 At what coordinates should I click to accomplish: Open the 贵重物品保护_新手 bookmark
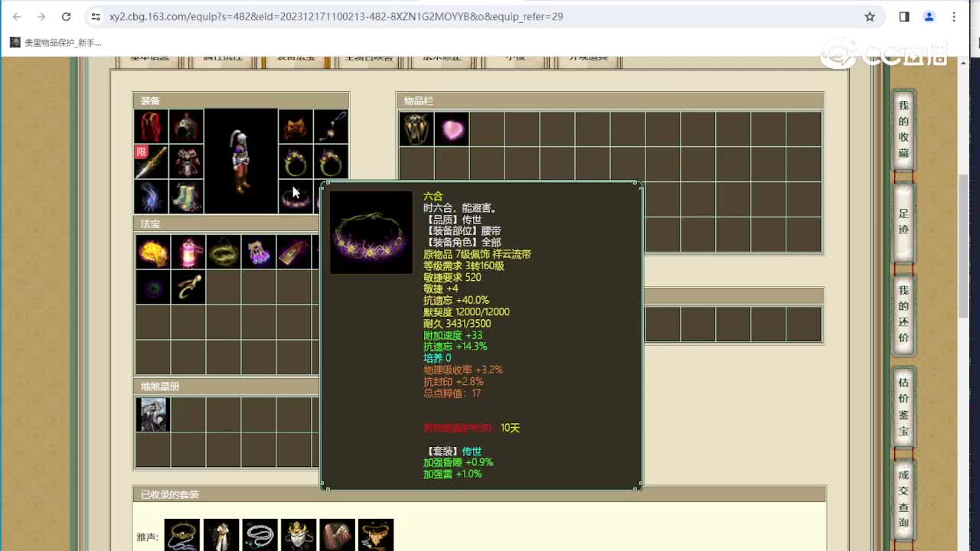[56, 43]
